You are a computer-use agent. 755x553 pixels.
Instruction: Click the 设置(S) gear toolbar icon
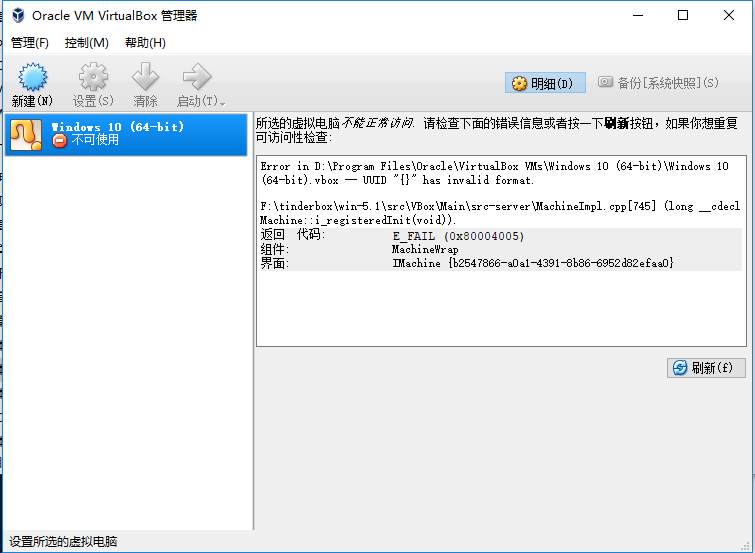[93, 77]
